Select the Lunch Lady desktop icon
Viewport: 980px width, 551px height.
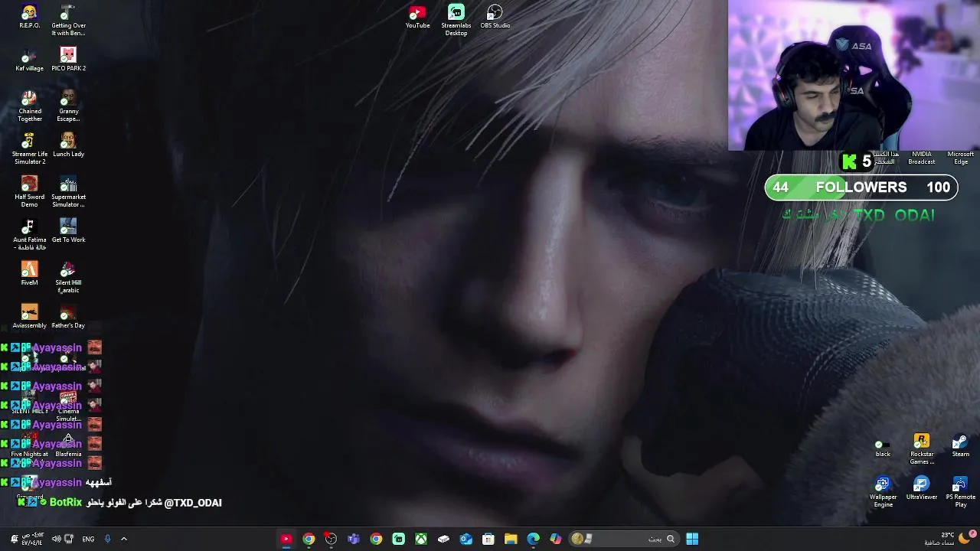(x=68, y=145)
